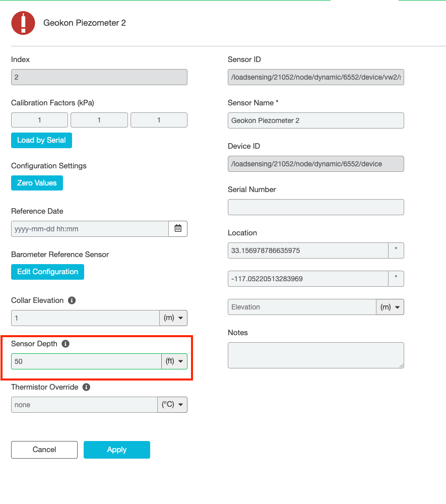Expand the Thermistor Override °C unit dropdown
Image resolution: width=446 pixels, height=504 pixels.
(x=172, y=405)
